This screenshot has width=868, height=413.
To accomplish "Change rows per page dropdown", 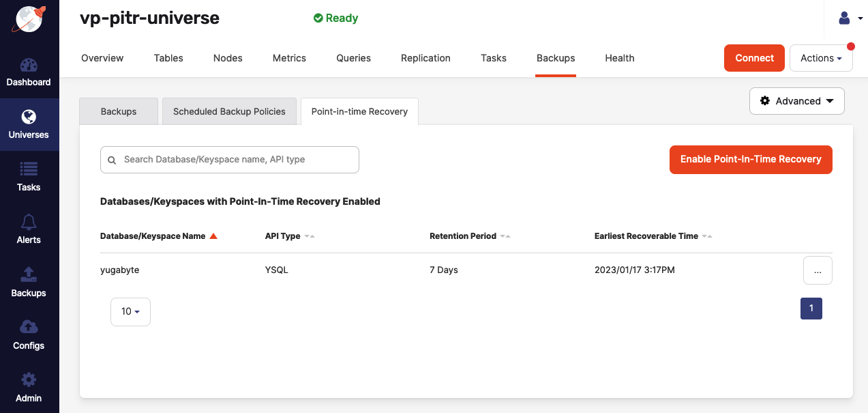I will pyautogui.click(x=130, y=312).
